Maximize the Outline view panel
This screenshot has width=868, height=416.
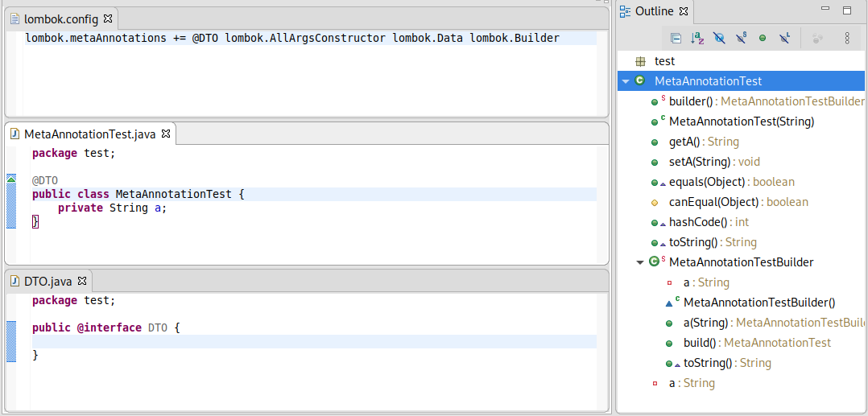tap(846, 10)
